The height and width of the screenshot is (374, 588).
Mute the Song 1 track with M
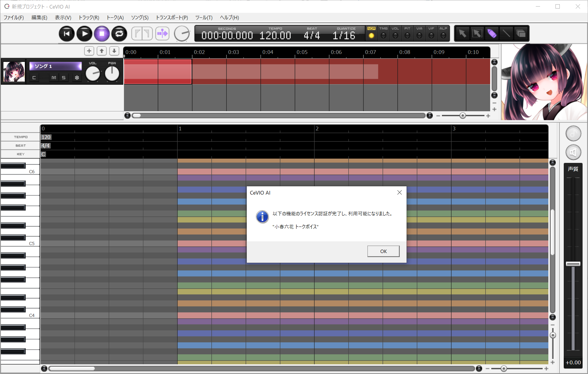[54, 78]
